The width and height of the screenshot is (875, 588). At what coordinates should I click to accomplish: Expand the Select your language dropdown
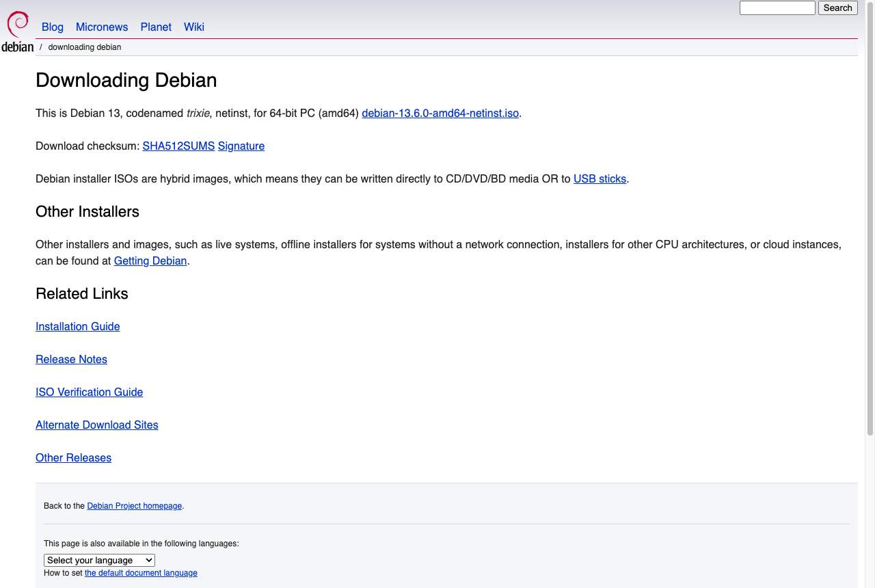tap(99, 560)
